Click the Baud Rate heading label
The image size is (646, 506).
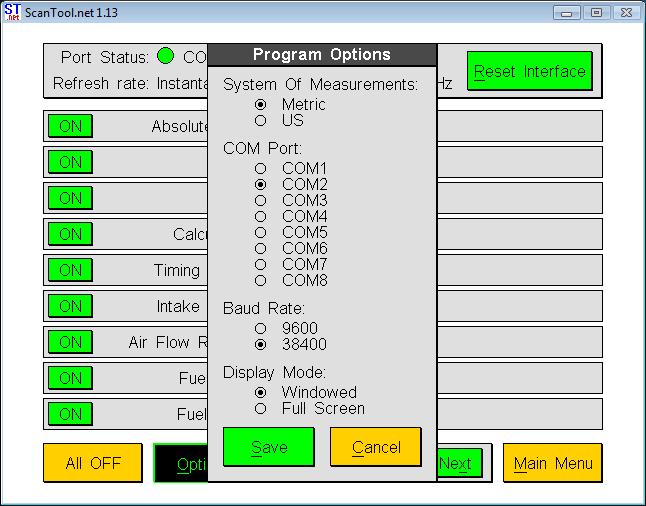264,308
